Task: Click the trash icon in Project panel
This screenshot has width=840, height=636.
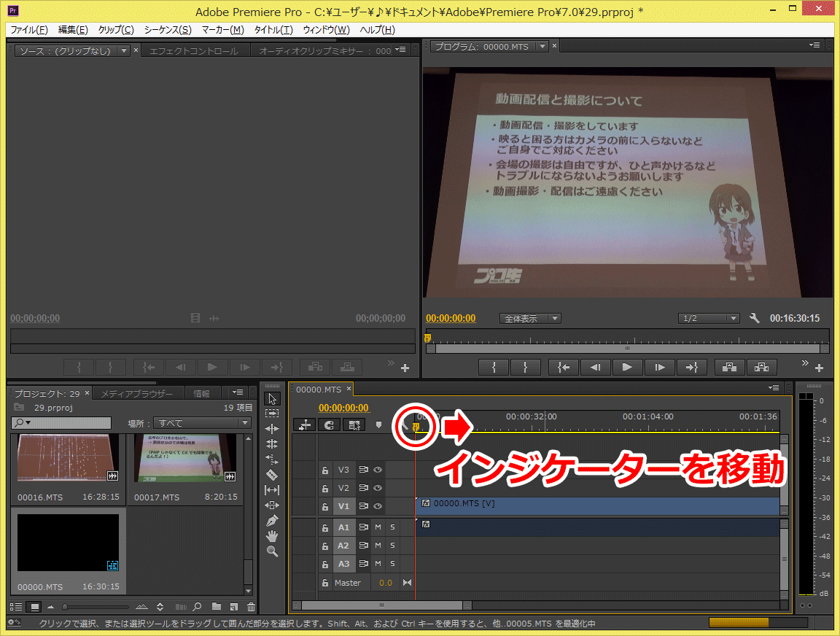Action: 251,607
